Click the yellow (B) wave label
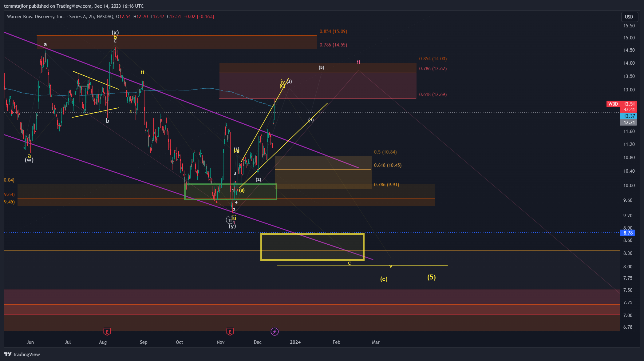 [x=242, y=190]
